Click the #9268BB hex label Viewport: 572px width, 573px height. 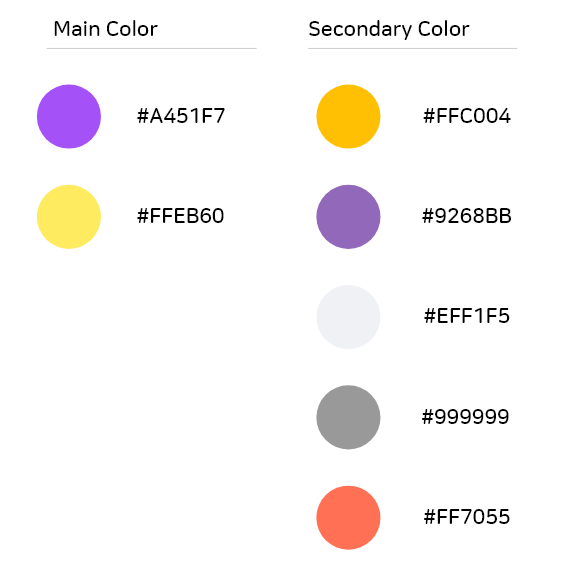[x=467, y=216]
